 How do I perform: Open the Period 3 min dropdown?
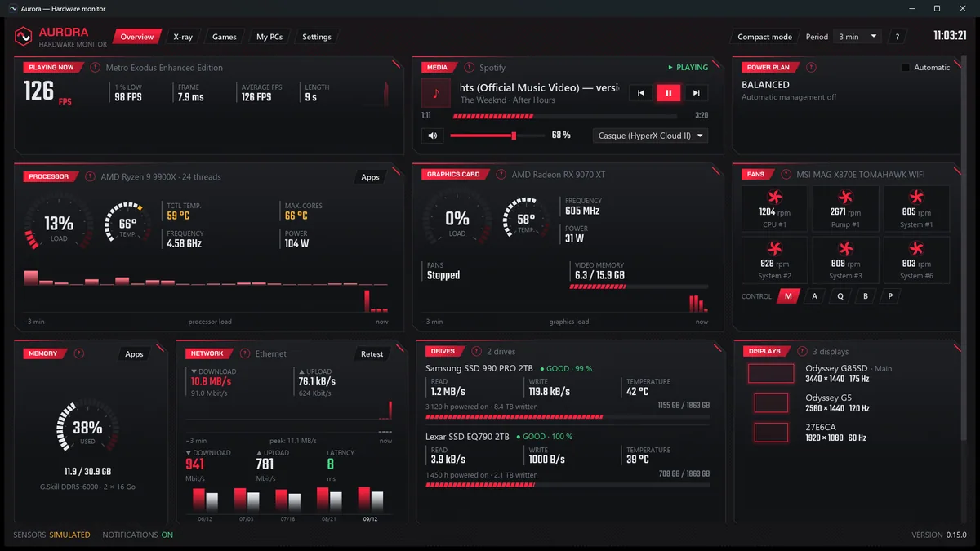pyautogui.click(x=857, y=37)
